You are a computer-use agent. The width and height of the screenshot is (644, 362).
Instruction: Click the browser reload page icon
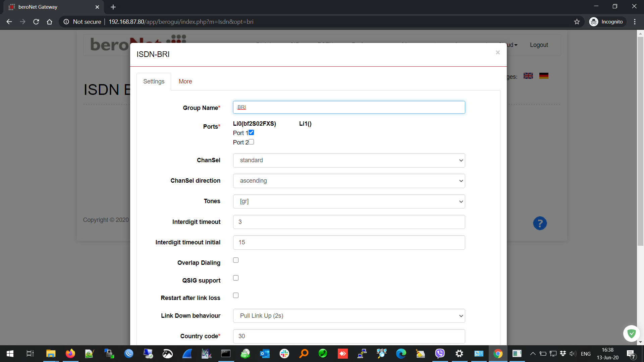point(36,22)
